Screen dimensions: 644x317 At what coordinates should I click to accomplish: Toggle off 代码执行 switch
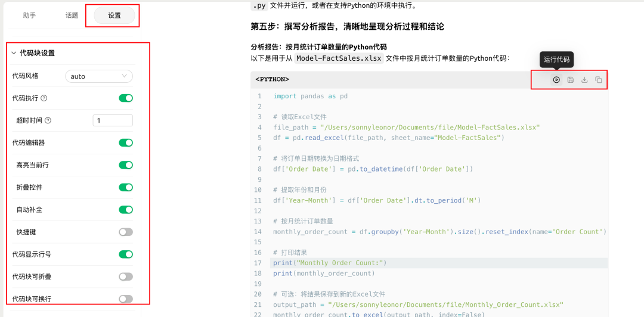tap(126, 98)
